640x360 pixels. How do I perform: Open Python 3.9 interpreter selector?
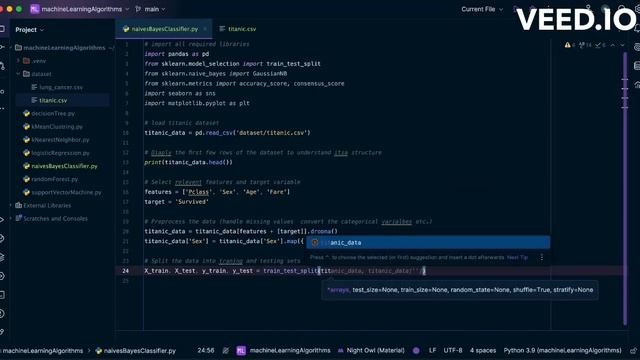coord(562,351)
